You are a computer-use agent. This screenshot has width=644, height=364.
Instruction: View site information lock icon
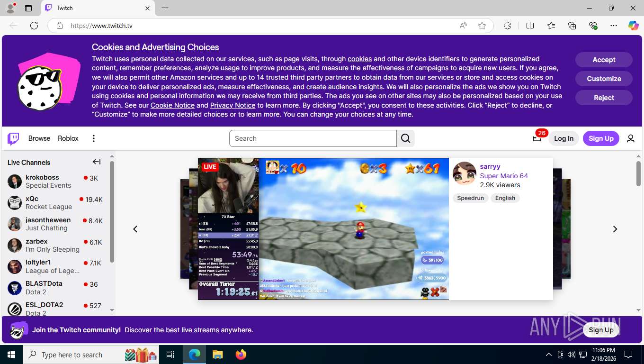[60, 26]
